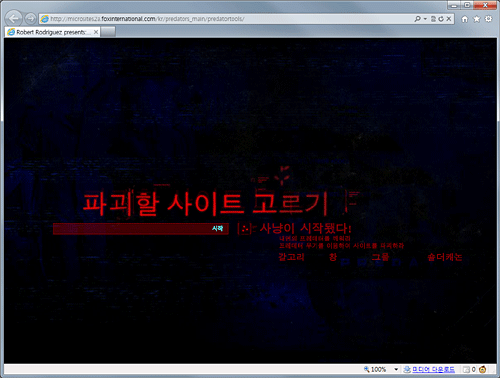Click the media download icon
The height and width of the screenshot is (378, 500).
click(407, 369)
